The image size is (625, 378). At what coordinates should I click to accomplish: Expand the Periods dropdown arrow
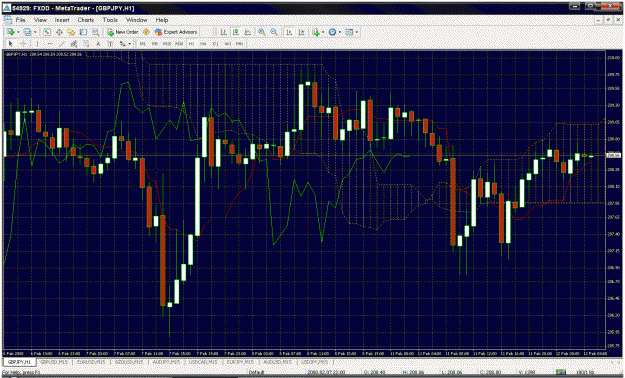point(340,32)
